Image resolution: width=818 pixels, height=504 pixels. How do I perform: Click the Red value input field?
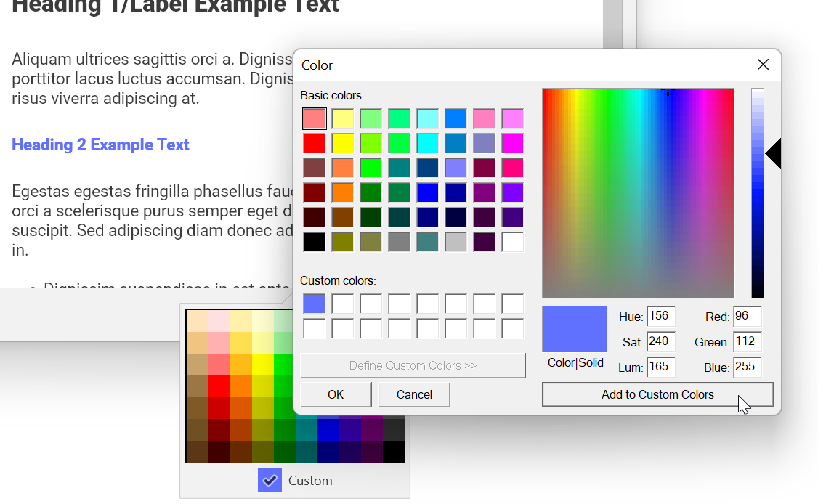tap(747, 317)
